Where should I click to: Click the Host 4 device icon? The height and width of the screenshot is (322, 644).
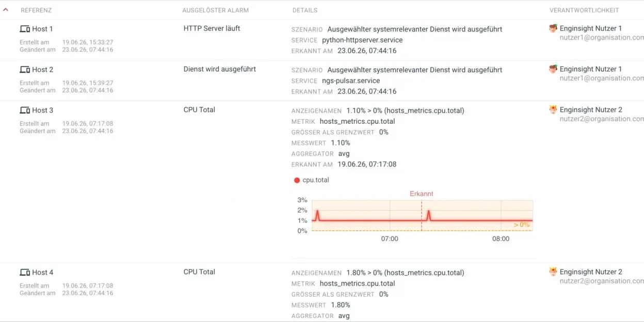(25, 272)
